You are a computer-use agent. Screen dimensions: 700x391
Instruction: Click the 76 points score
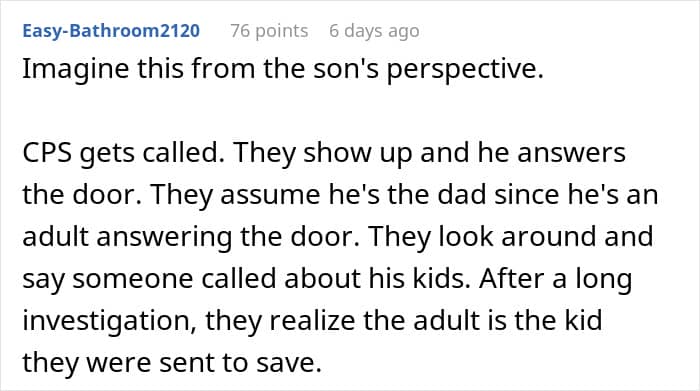pos(269,31)
